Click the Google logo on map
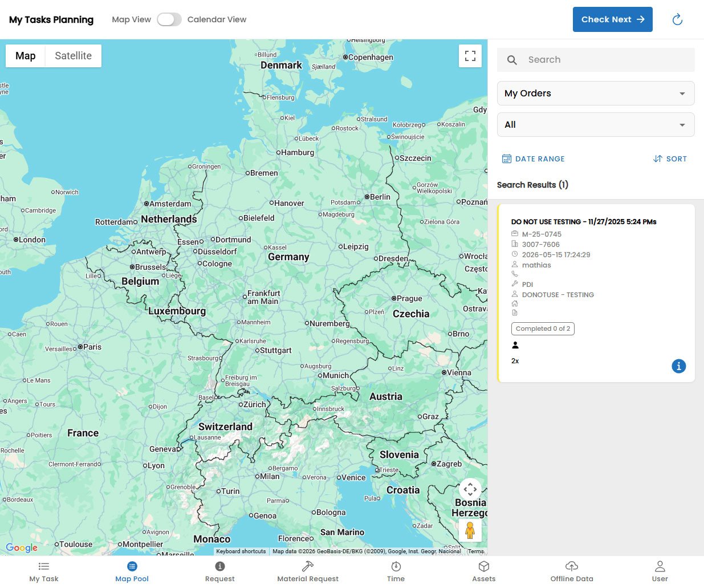704x588 pixels. tap(22, 548)
